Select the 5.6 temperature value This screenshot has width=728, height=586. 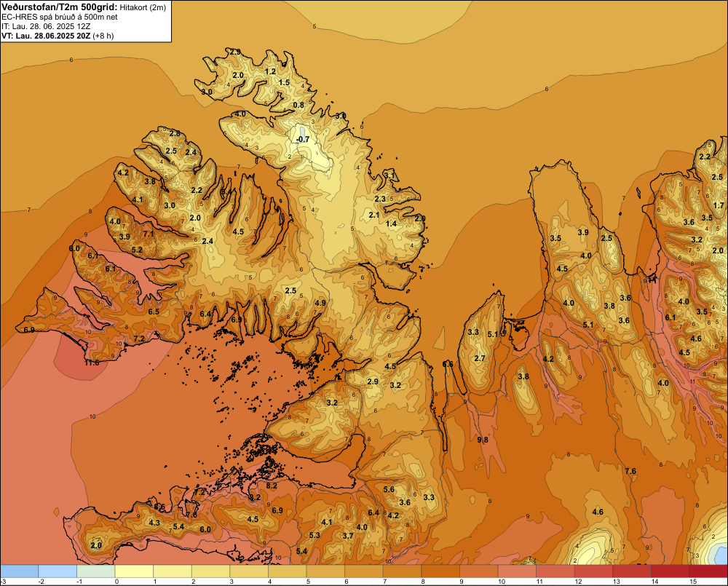[x=389, y=489]
